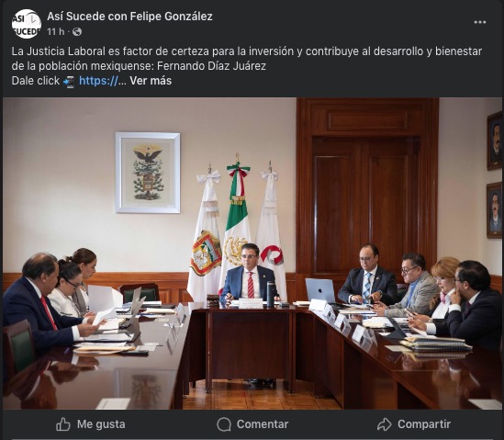The width and height of the screenshot is (504, 440).
Task: Click the speech bubble Comentar icon
Action: pos(224,424)
